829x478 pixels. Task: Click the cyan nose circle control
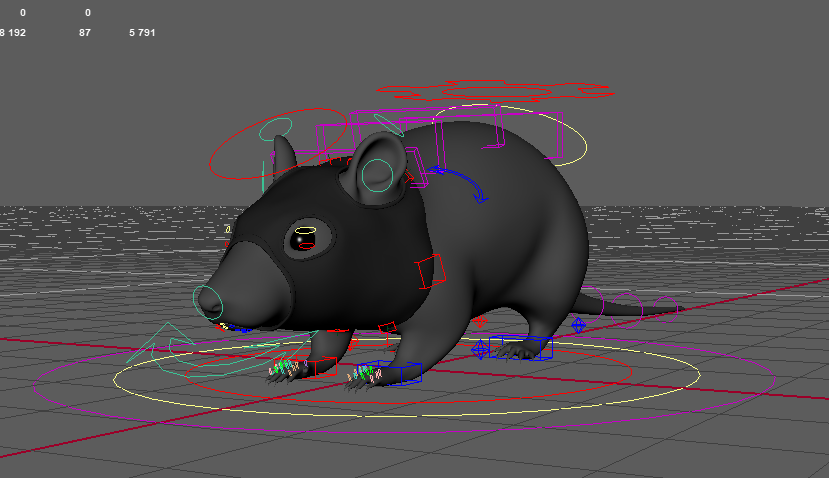[x=208, y=298]
